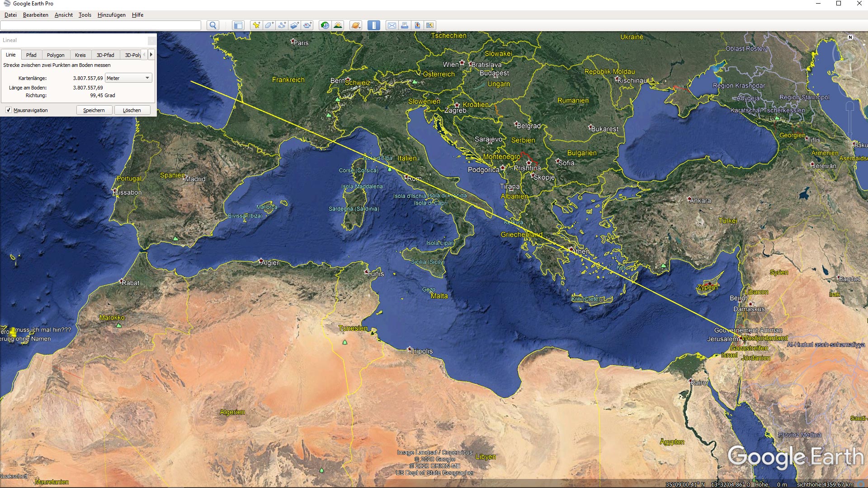
Task: Switch between Earth, Sky and planets
Action: point(356,25)
